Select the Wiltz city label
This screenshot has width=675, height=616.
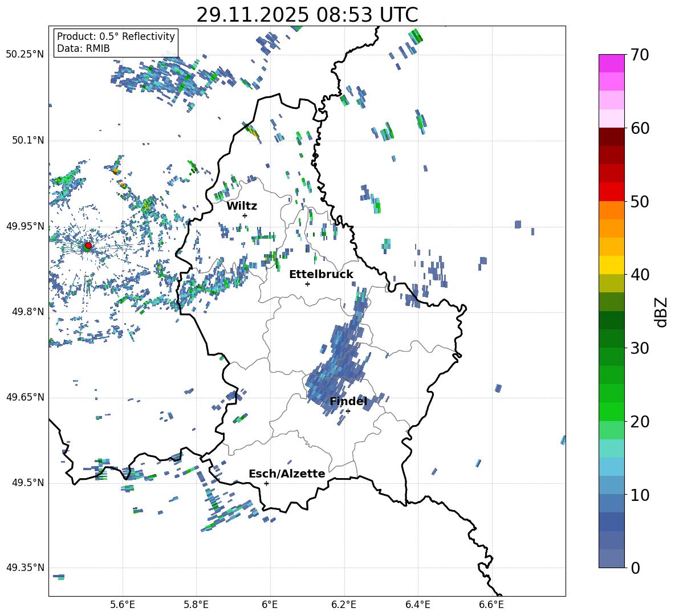point(242,206)
